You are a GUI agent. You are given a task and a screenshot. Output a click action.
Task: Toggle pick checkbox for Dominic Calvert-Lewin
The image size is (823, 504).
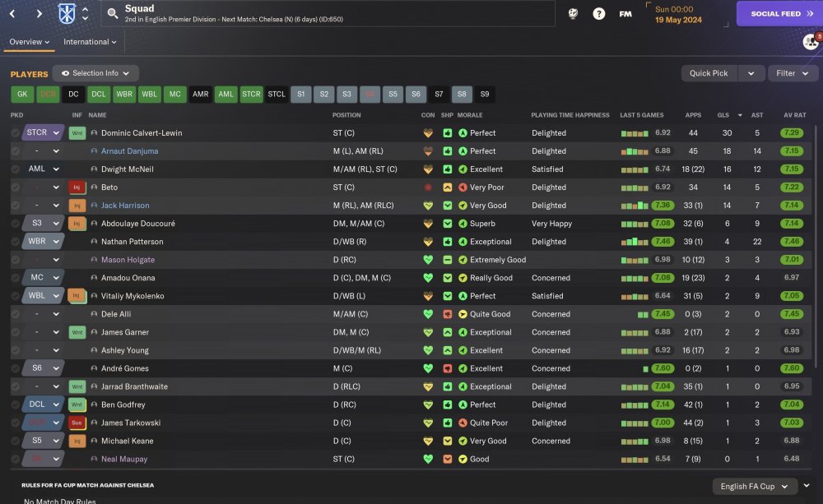(x=15, y=133)
